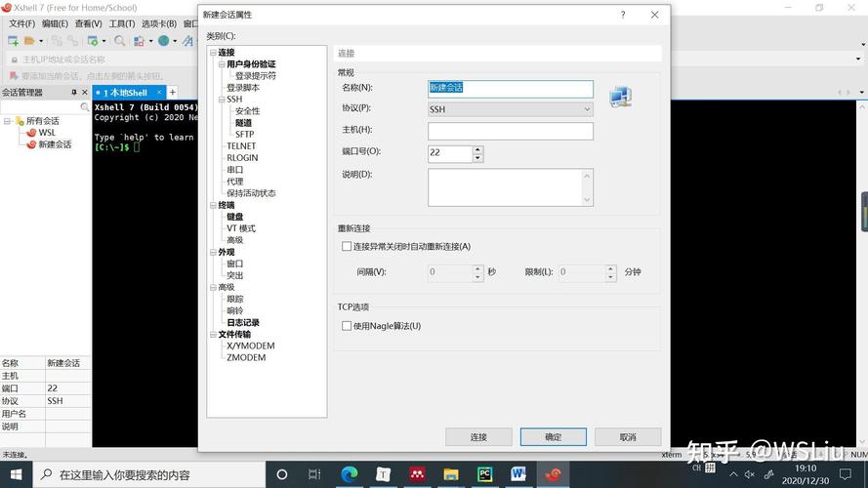
Task: Pin the session manager panel
Action: pos(73,93)
